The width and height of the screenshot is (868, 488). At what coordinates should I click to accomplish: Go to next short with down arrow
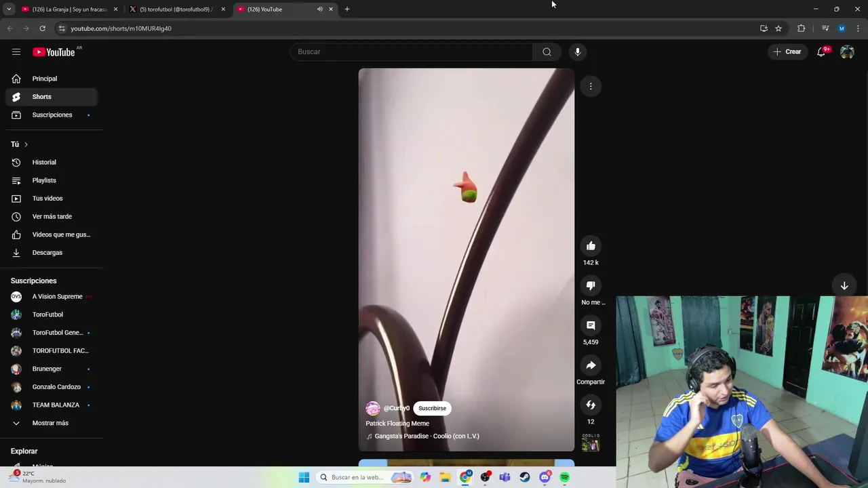(x=844, y=285)
